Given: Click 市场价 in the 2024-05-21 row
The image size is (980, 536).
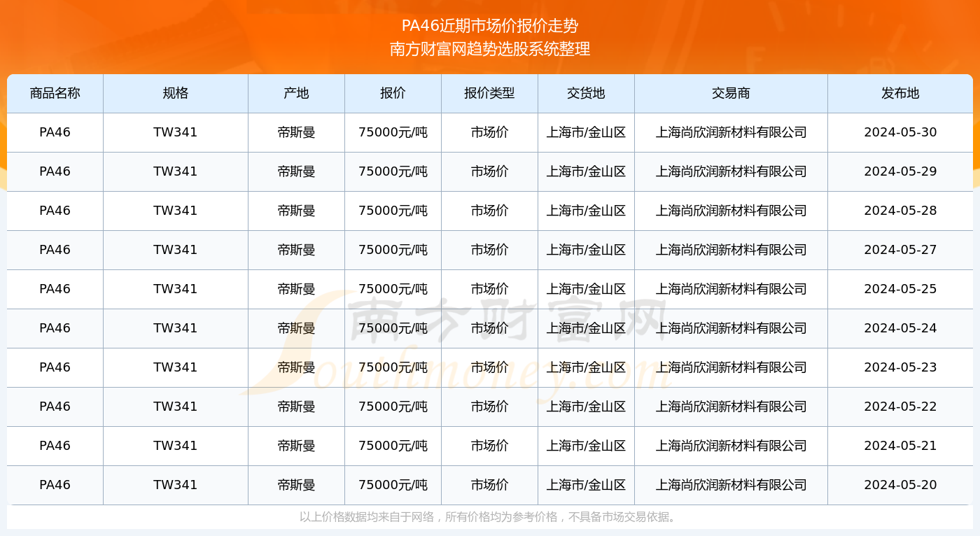Looking at the screenshot, I should tap(490, 446).
